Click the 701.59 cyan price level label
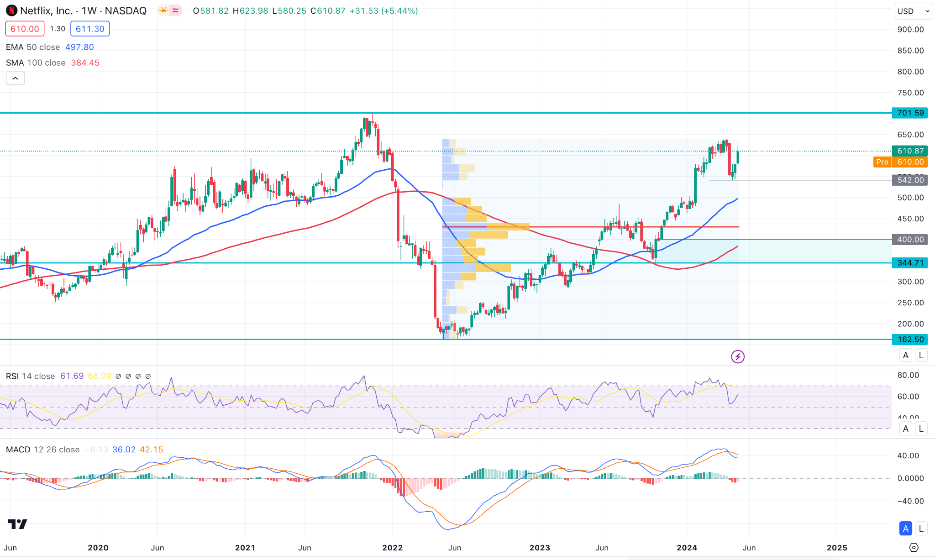Image resolution: width=935 pixels, height=560 pixels. [x=909, y=113]
